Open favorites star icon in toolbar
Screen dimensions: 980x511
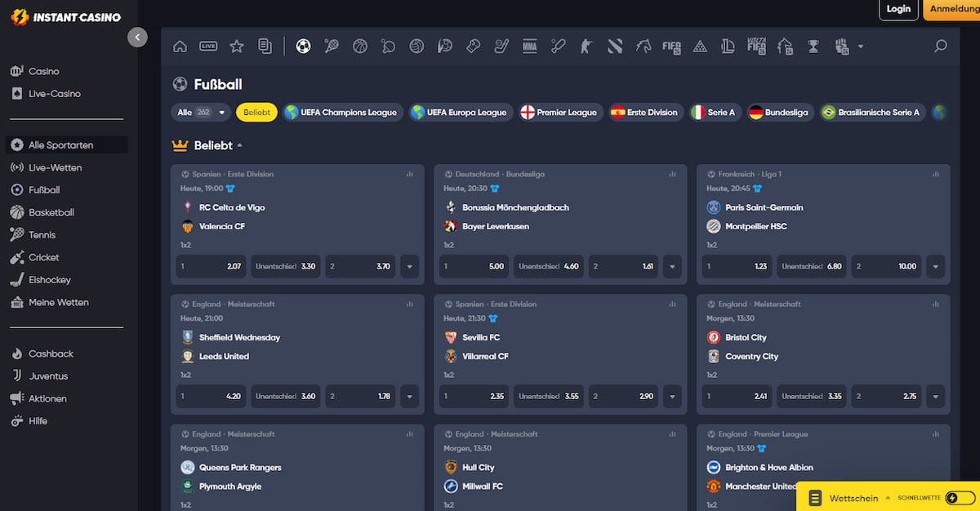[x=237, y=47]
